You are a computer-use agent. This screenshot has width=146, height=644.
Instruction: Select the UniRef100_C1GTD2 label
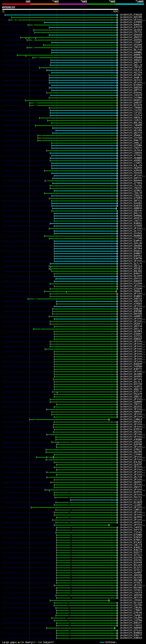click(131, 111)
